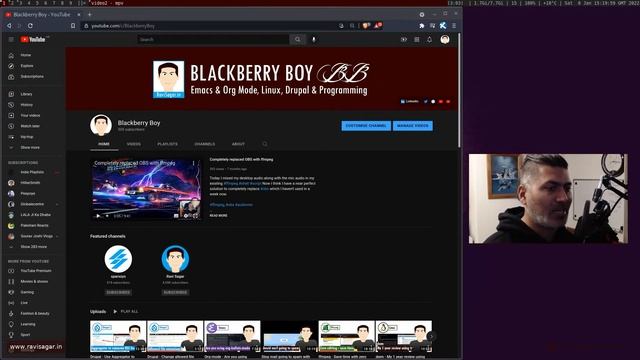
Task: Open the Ravi Sagar featured channel avatar
Action: 175,259
